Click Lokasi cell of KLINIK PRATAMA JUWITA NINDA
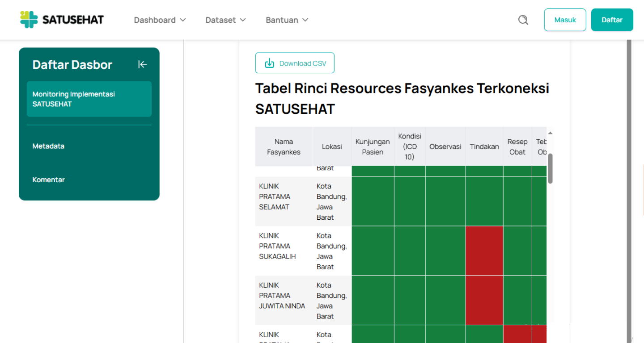Image resolution: width=644 pixels, height=343 pixels. (x=332, y=301)
